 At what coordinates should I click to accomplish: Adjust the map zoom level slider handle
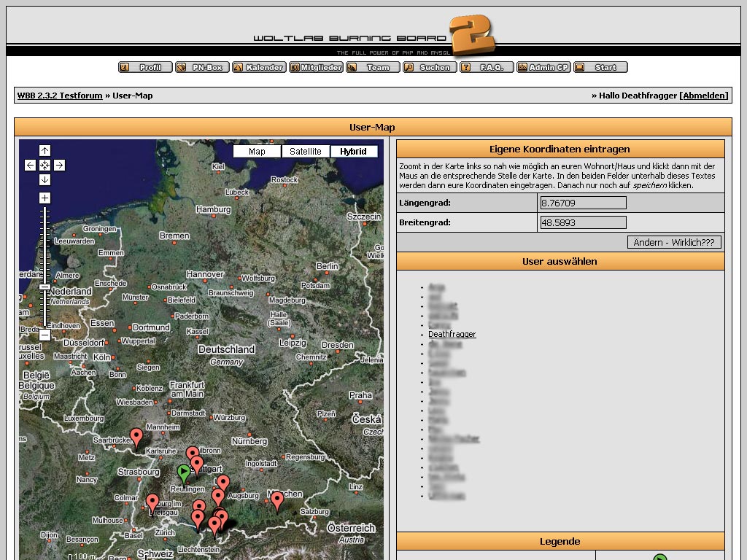click(x=44, y=287)
